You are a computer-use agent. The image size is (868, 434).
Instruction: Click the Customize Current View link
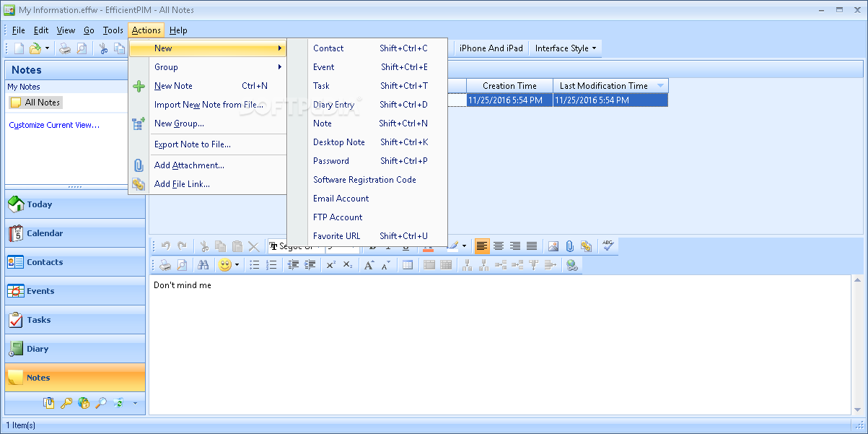(54, 125)
